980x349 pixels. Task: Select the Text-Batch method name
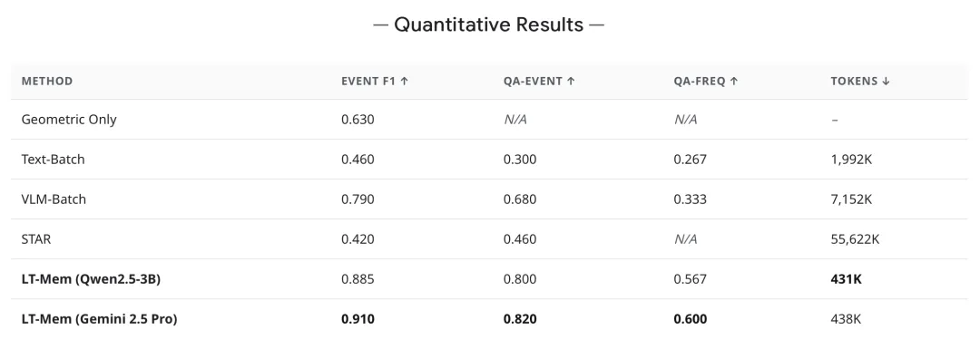(53, 160)
